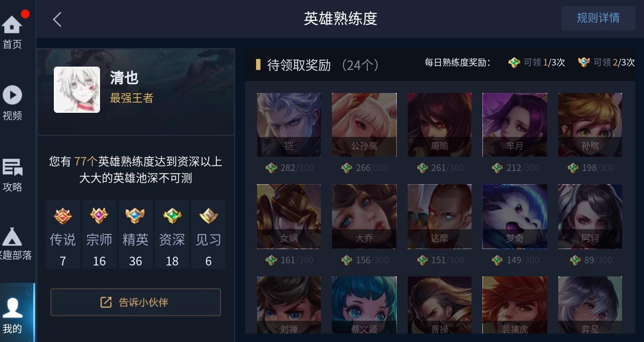
Task: Open 规则详情 rules detail button
Action: pos(598,18)
